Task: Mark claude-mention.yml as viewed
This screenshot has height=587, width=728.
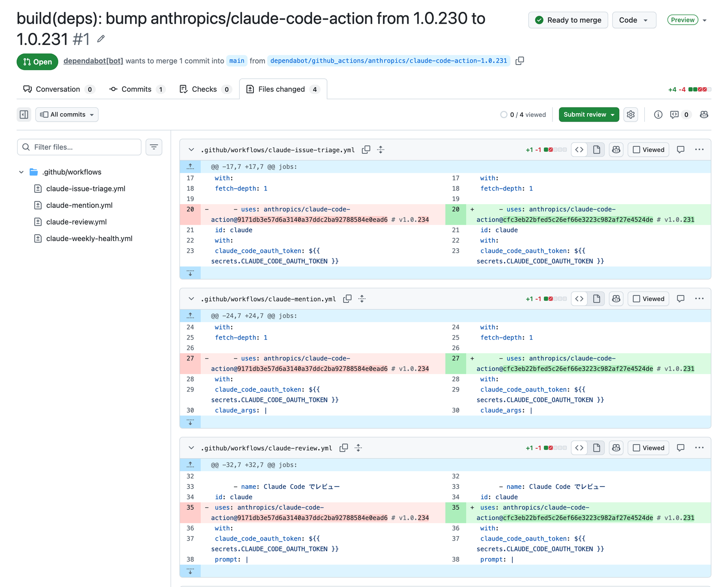Action: tap(648, 299)
